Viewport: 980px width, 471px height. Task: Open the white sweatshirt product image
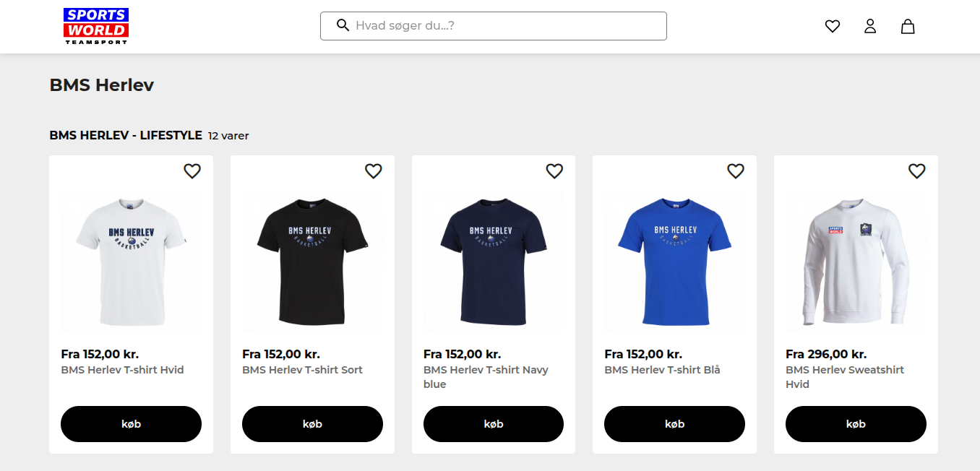click(x=856, y=262)
